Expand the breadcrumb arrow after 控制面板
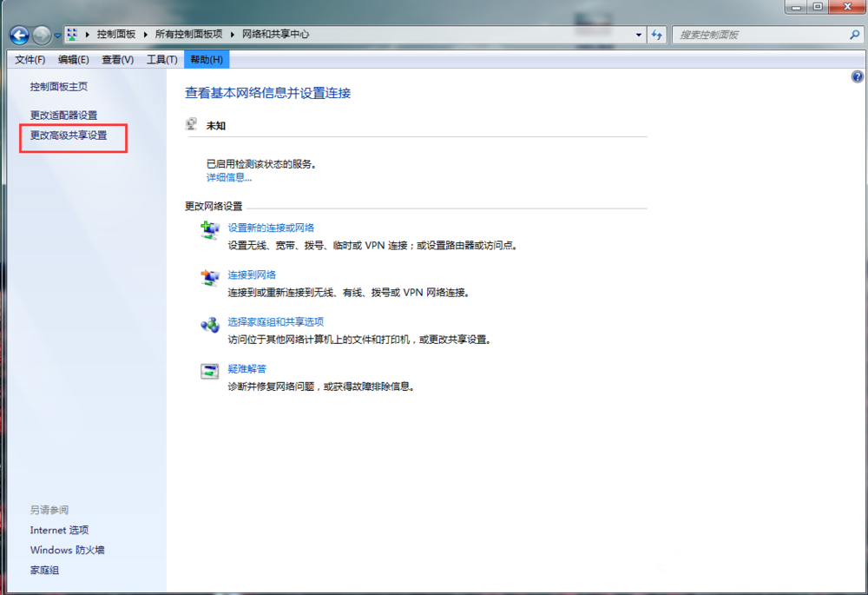 click(x=148, y=35)
